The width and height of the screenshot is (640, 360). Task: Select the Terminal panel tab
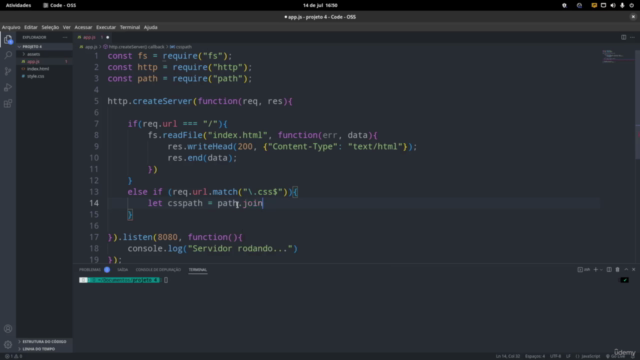tap(198, 269)
